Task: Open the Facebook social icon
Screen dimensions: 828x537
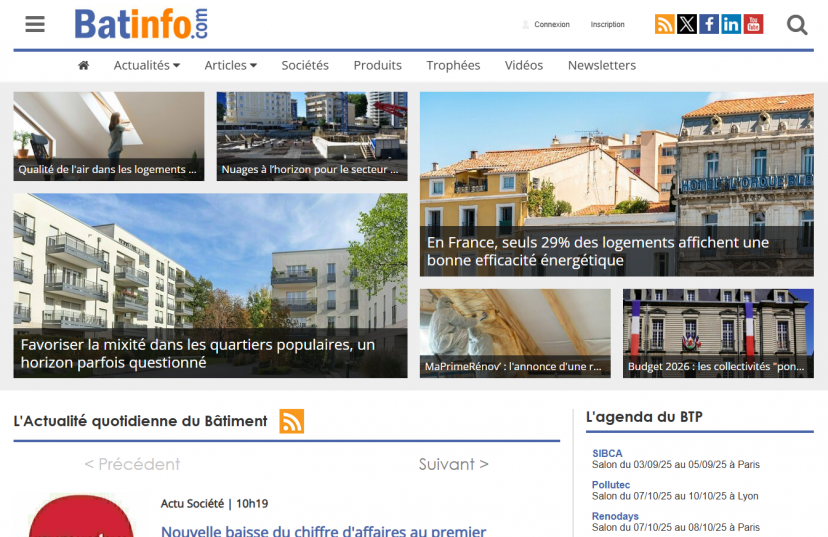Action: pyautogui.click(x=709, y=24)
